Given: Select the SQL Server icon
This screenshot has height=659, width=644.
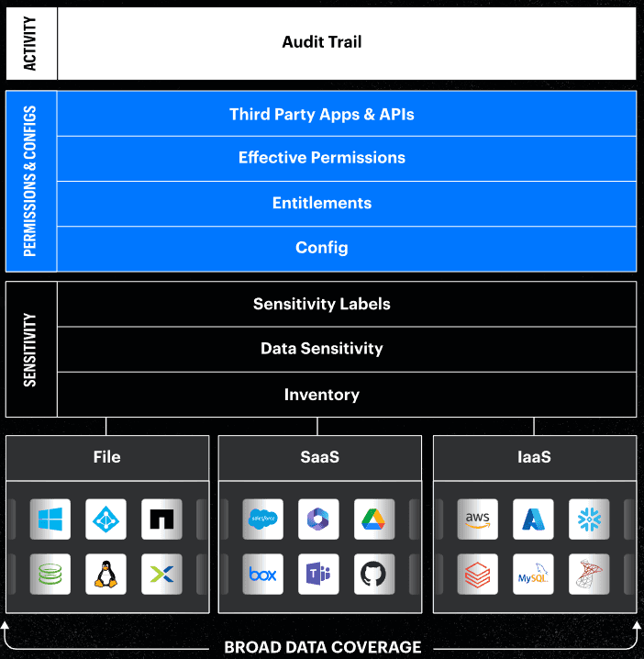Looking at the screenshot, I should click(x=589, y=575).
